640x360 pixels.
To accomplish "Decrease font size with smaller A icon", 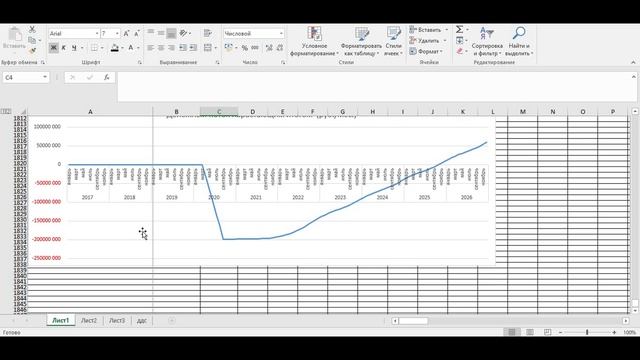I will [137, 33].
